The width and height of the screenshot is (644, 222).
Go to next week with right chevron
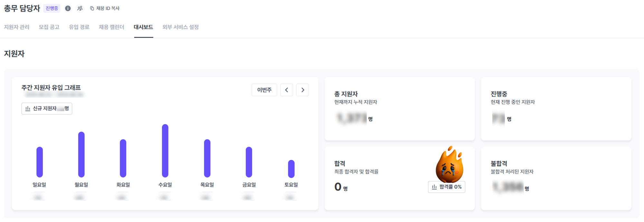click(303, 90)
